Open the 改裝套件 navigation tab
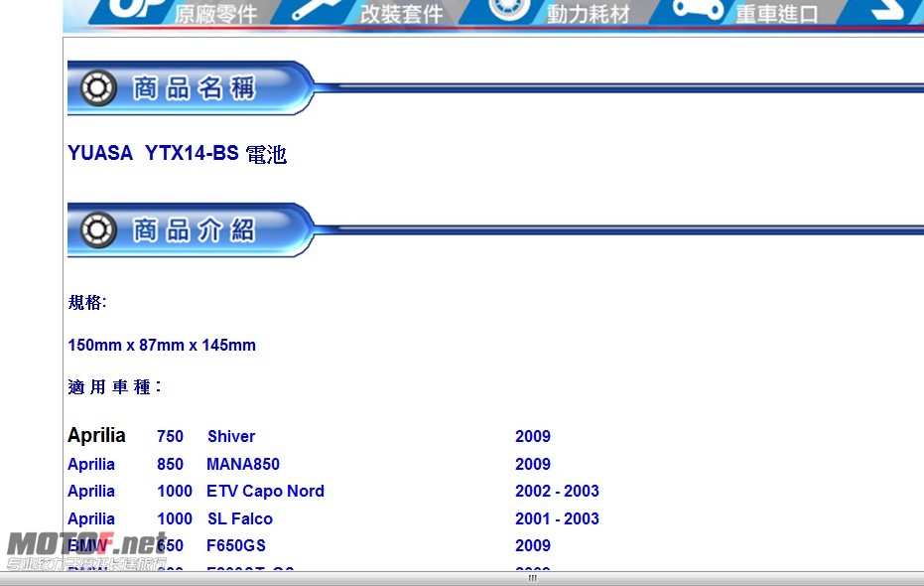Viewport: 924px width, 586px height. point(401,14)
